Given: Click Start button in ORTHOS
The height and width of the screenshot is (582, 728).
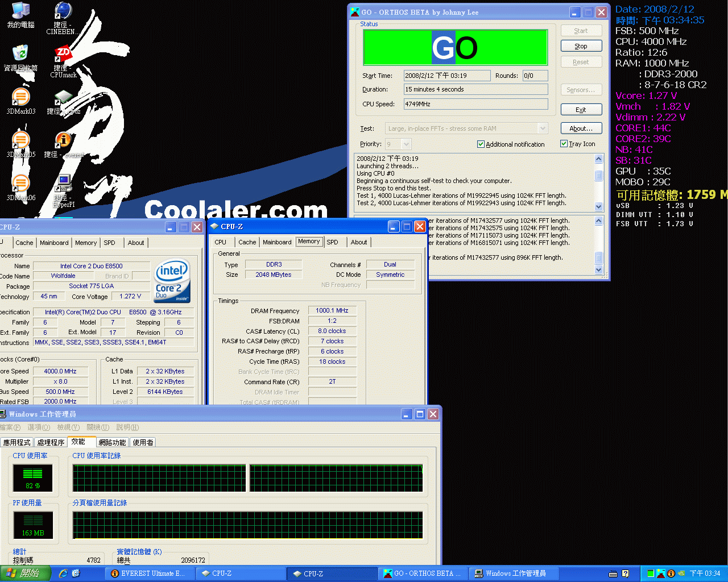Looking at the screenshot, I should [x=581, y=31].
